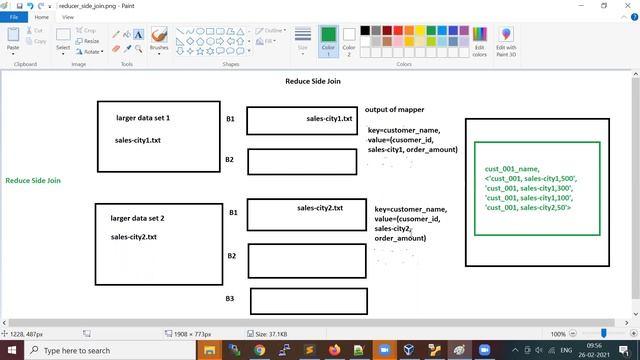This screenshot has width=640, height=360.
Task: Click the Crop button
Action: click(86, 31)
